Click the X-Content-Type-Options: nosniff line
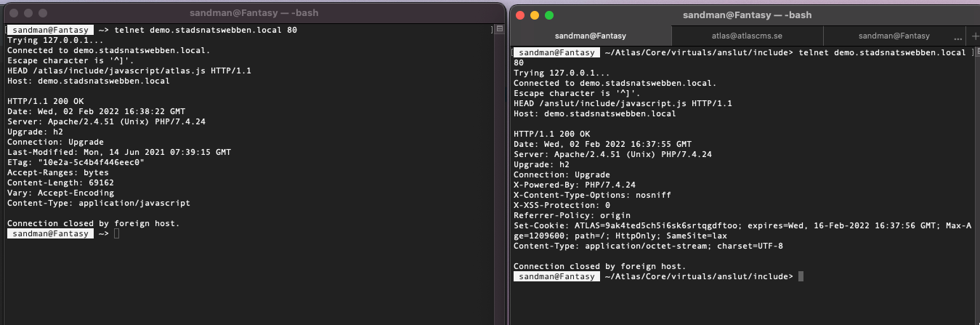Viewport: 980px width, 325px height. 591,195
